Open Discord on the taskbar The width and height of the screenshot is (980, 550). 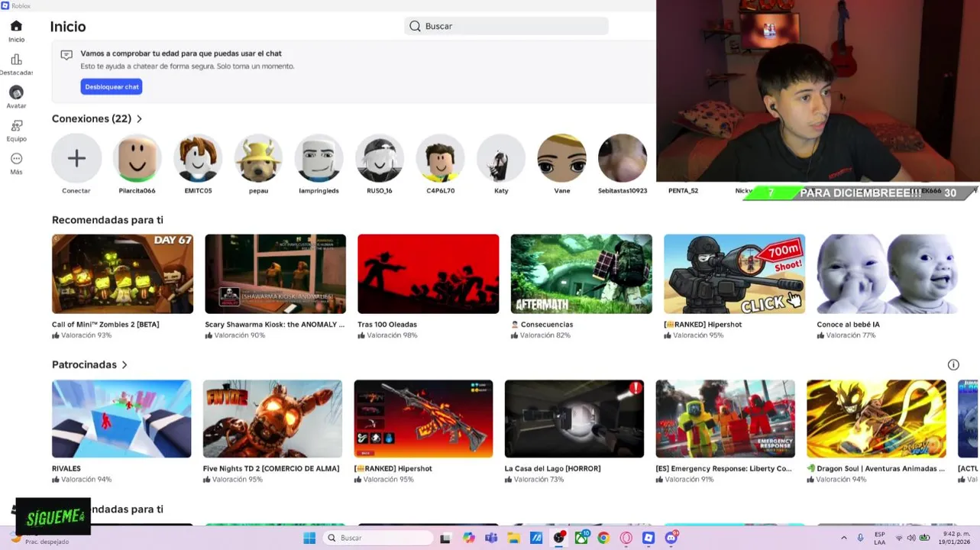click(x=671, y=538)
